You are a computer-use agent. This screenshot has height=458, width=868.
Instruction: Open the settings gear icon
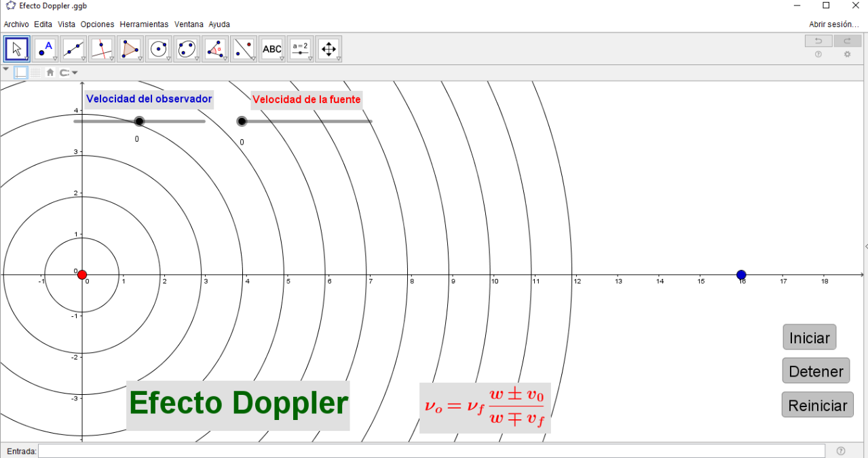coord(847,54)
